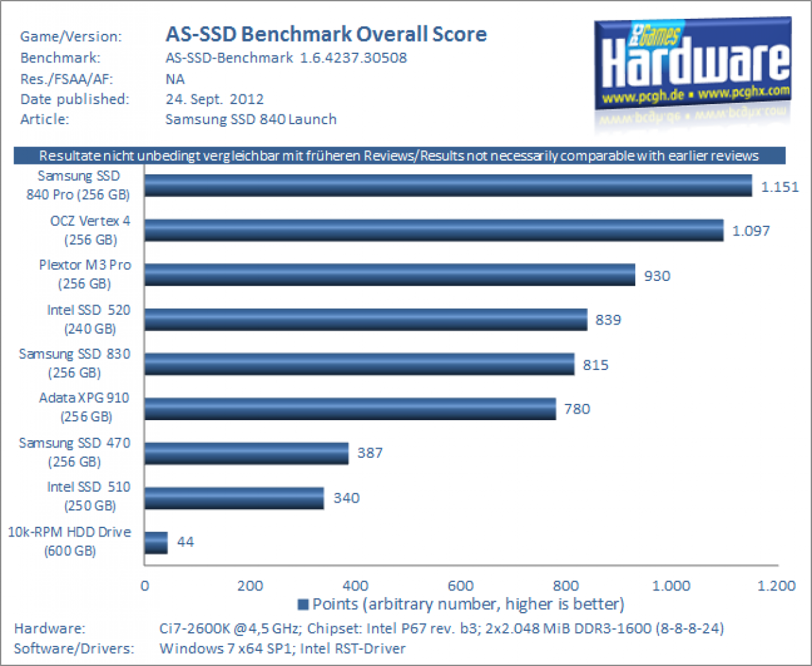Screen dimensions: 812x666
Task: Click the score value 930
Action: click(657, 276)
